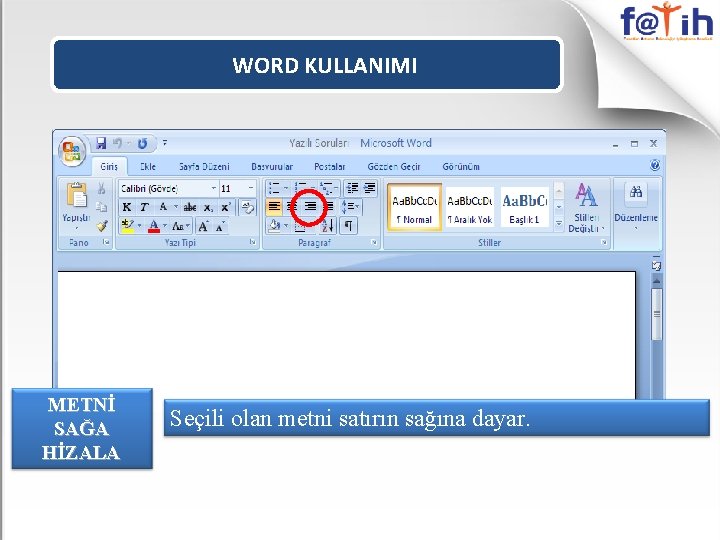The image size is (720, 540).
Task: Open the Yazı Tipi dialog launcher
Action: (253, 242)
